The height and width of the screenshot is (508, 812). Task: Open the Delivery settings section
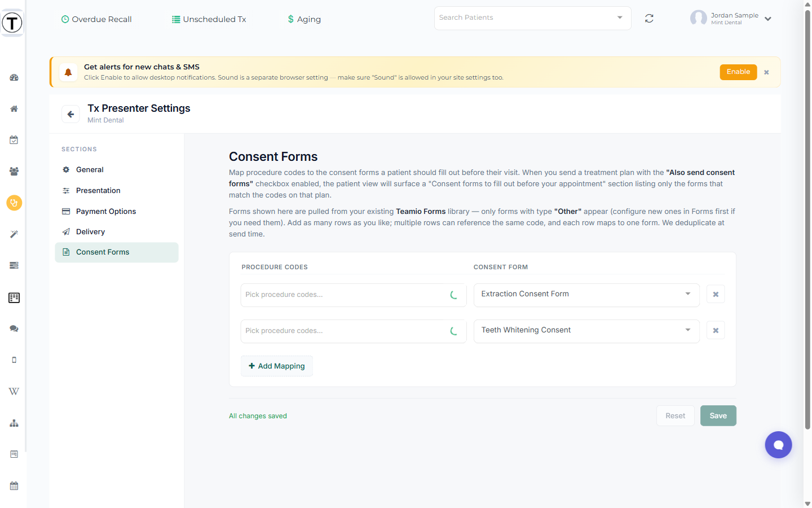coord(117,231)
